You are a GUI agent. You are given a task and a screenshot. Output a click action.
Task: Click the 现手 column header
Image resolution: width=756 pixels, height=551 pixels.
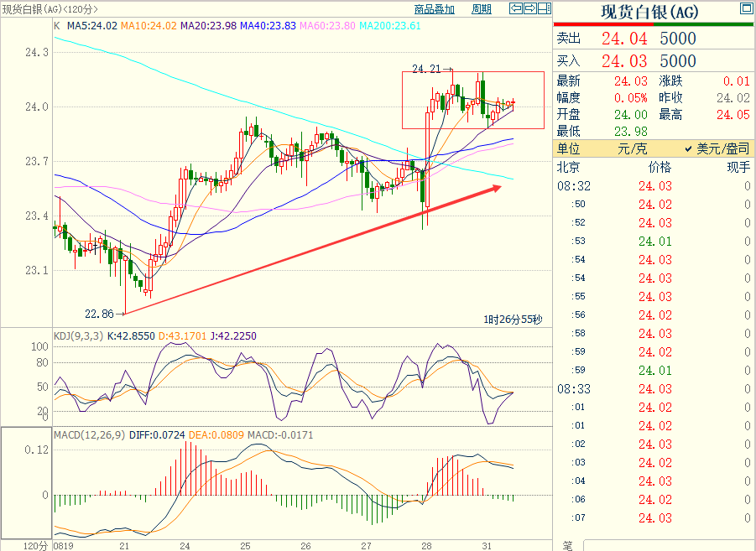click(738, 167)
